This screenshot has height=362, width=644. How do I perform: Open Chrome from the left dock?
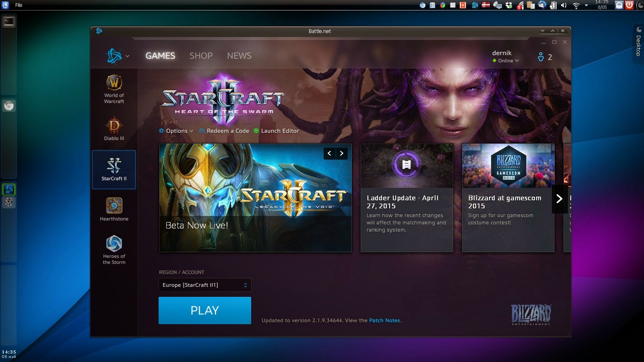pos(9,106)
